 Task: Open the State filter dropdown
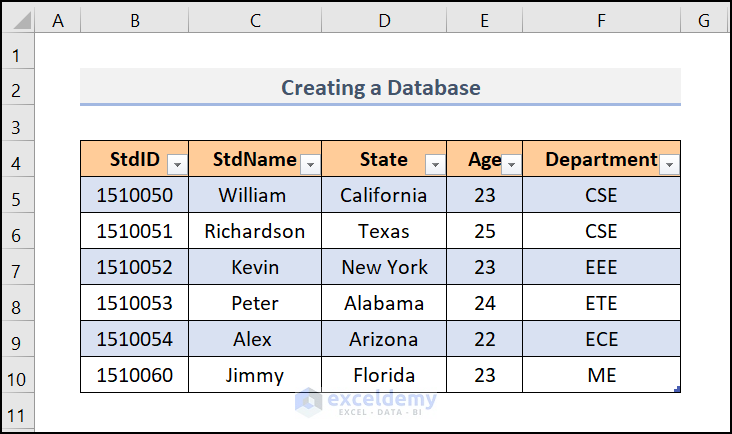click(x=435, y=164)
